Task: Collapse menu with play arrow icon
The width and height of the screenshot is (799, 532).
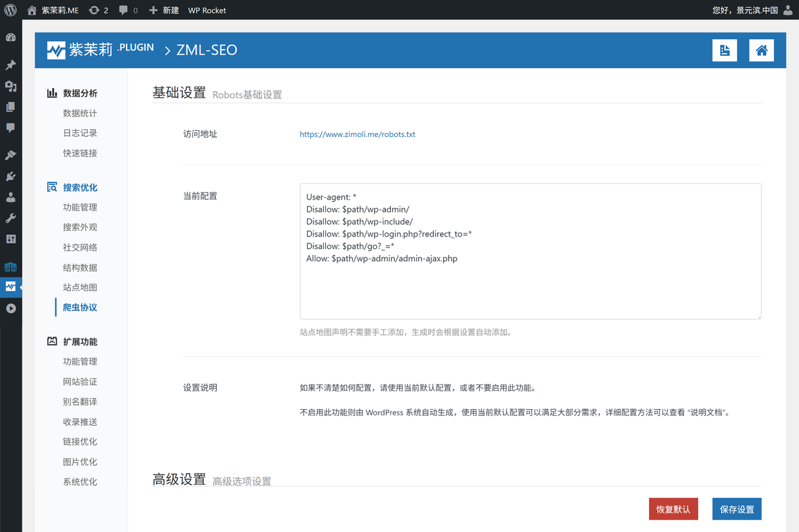Action: 10,308
